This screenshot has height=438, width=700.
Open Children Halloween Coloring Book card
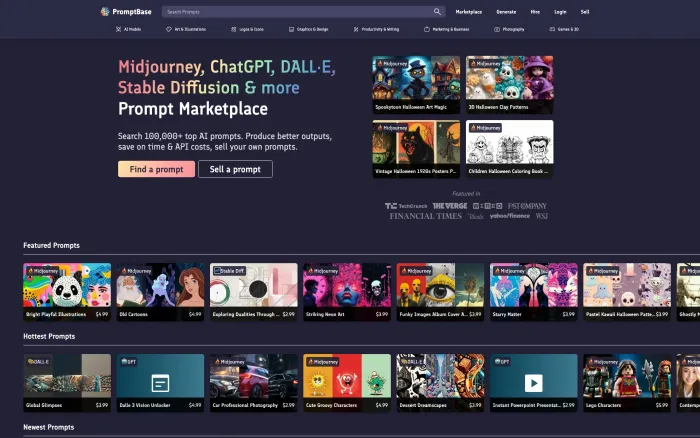(x=509, y=149)
